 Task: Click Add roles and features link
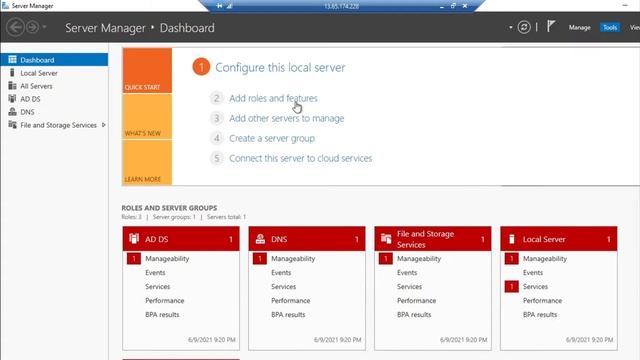pyautogui.click(x=273, y=98)
